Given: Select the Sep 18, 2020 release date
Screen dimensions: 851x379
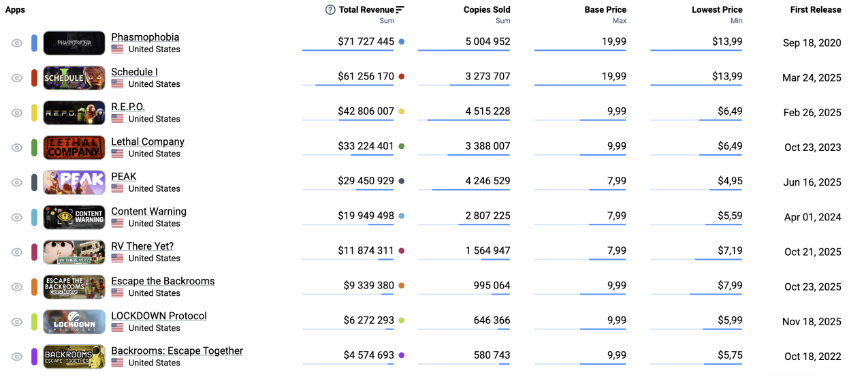Looking at the screenshot, I should [x=812, y=43].
